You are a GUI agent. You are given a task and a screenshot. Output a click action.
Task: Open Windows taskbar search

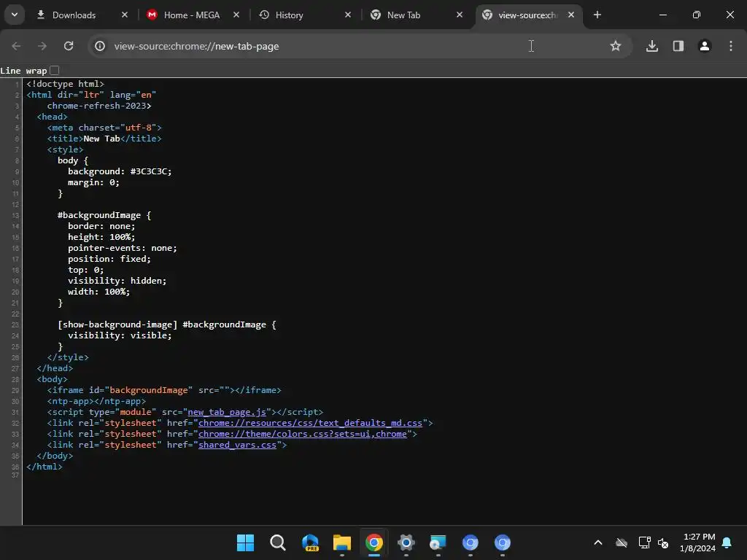coord(278,542)
